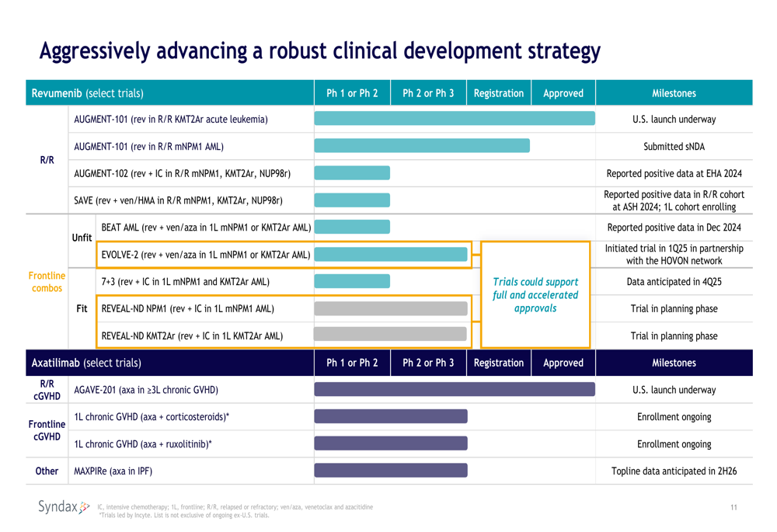Click 'Trials could support full and accelerated approvals'
The image size is (777, 532).
point(535,294)
